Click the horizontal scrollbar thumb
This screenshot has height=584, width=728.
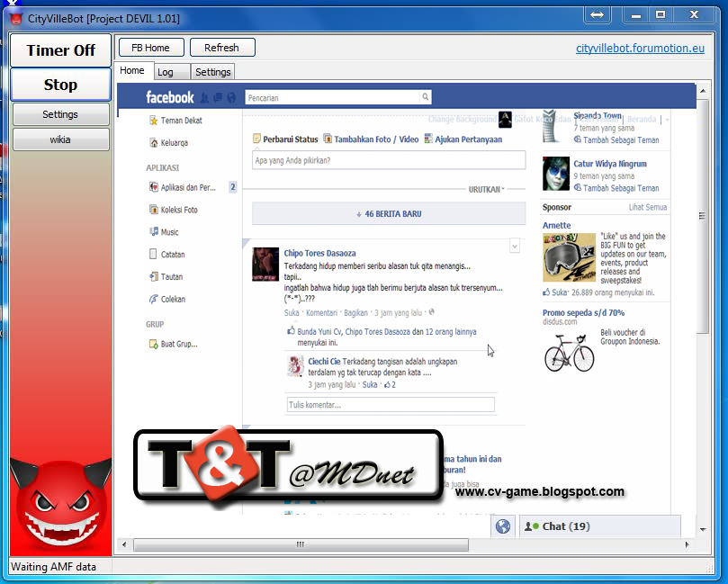coord(301,544)
